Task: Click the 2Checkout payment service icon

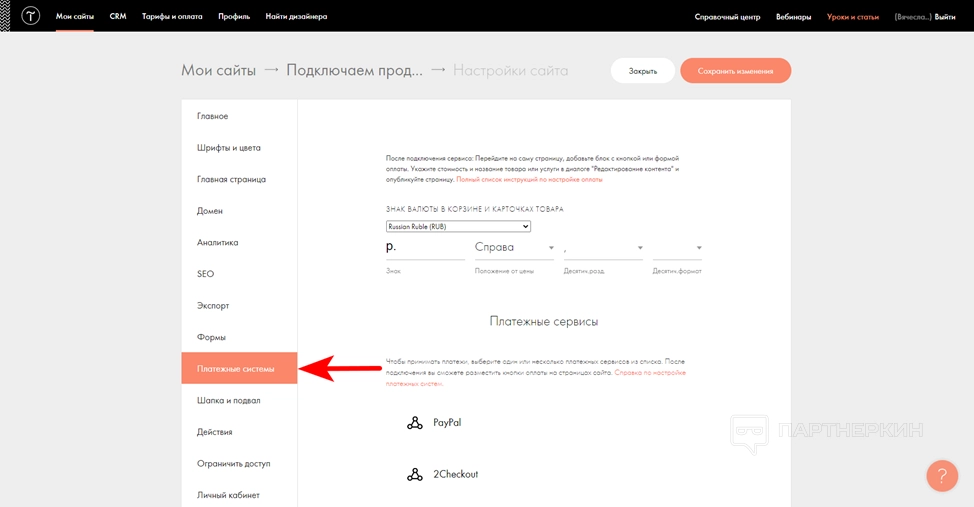Action: pyautogui.click(x=415, y=474)
